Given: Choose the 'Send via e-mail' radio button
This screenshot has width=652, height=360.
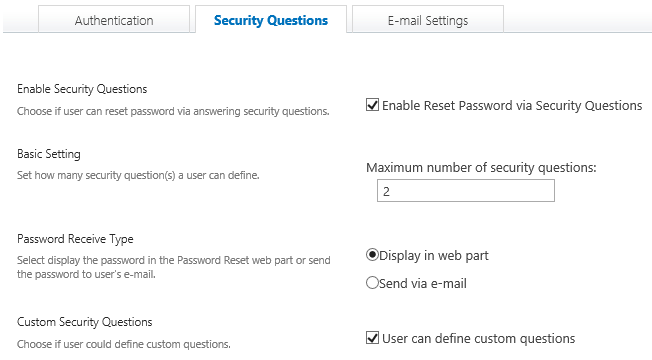Looking at the screenshot, I should [x=372, y=283].
